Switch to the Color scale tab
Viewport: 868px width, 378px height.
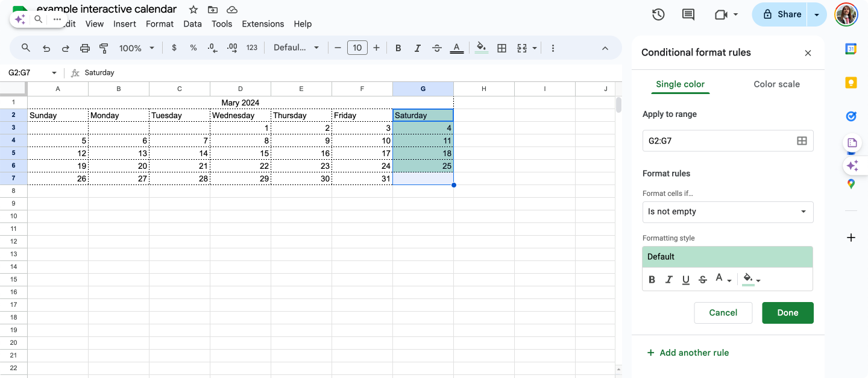[x=776, y=84]
